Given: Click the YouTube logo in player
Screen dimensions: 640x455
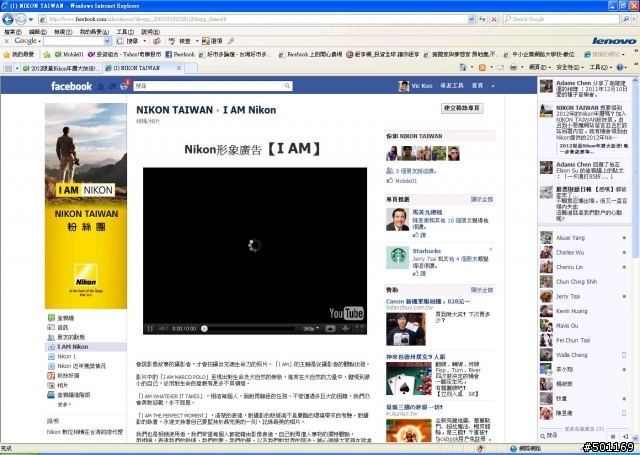Looking at the screenshot, I should click(x=346, y=313).
